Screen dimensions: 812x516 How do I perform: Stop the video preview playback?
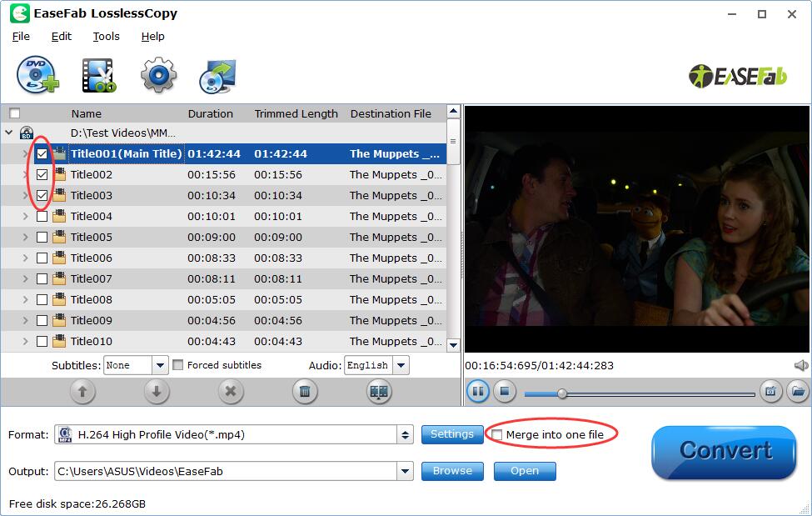pyautogui.click(x=505, y=391)
